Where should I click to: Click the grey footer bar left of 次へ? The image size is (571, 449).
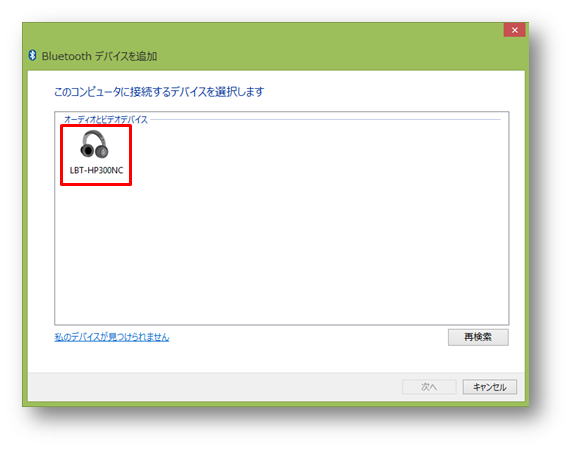pyautogui.click(x=215, y=387)
